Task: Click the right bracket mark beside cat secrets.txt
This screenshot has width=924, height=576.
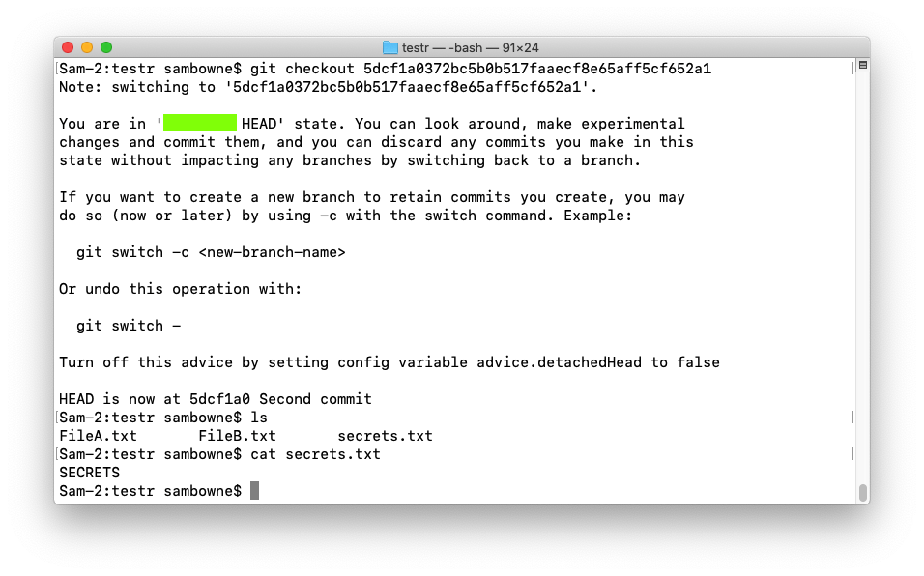Action: 852,454
